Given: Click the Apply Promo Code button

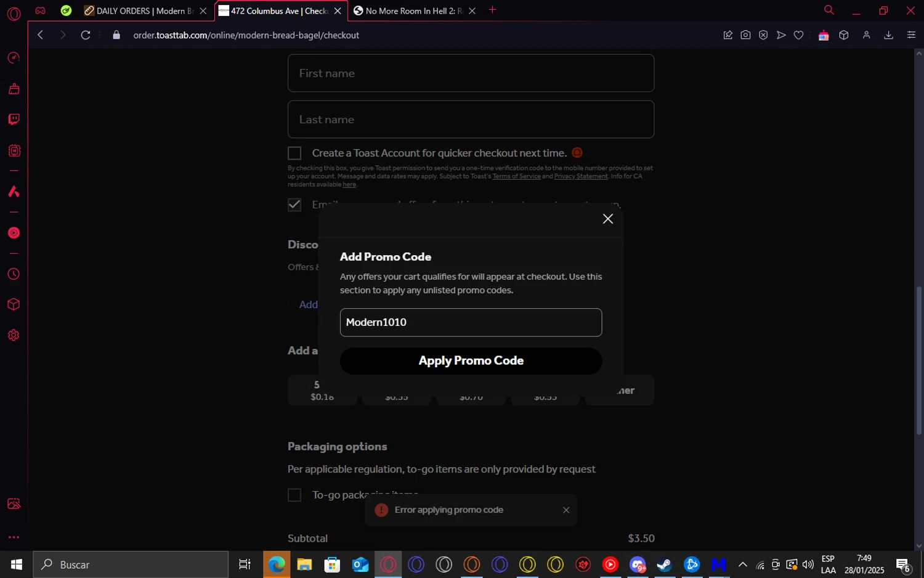Looking at the screenshot, I should click(471, 361).
